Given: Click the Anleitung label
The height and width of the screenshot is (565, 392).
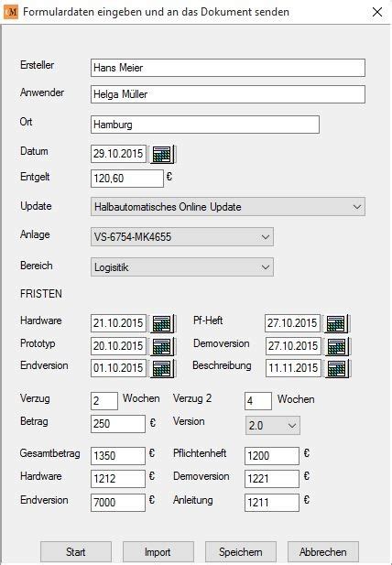Looking at the screenshot, I should tap(192, 500).
